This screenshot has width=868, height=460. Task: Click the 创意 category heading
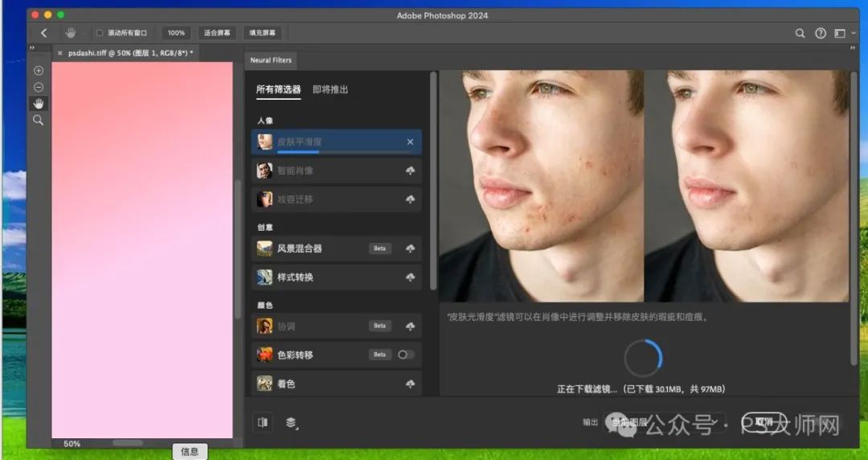[265, 228]
